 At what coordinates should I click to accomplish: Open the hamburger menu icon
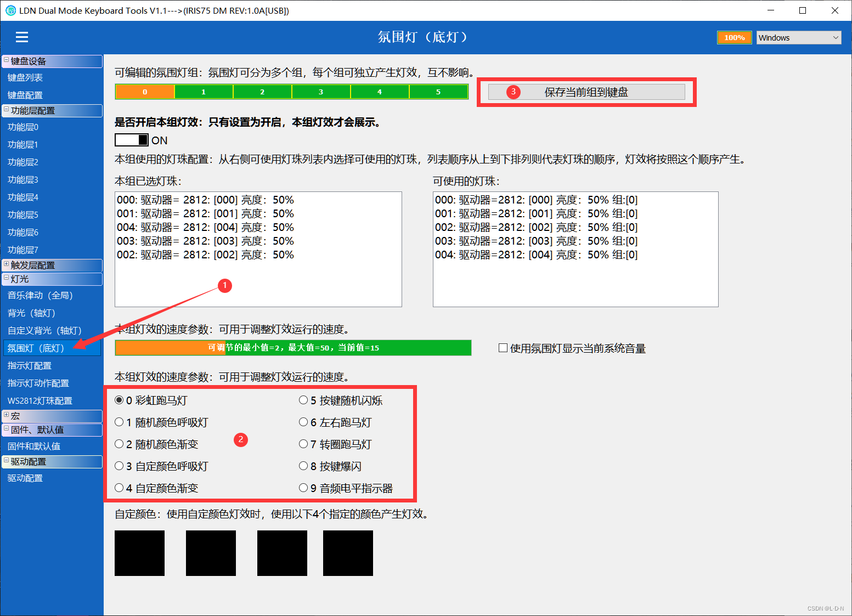coord(22,37)
